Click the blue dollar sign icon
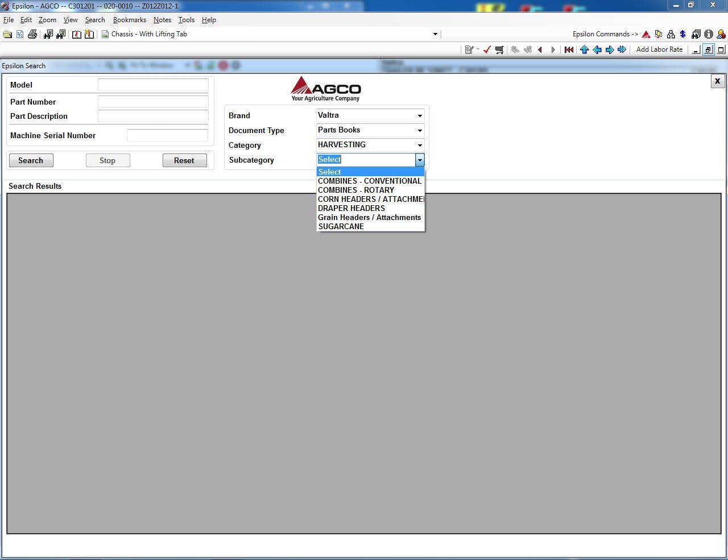The width and height of the screenshot is (728, 560). coord(683,34)
